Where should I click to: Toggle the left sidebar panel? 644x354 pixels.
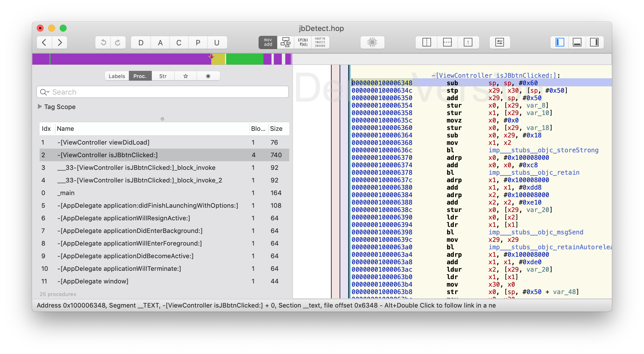pos(560,42)
